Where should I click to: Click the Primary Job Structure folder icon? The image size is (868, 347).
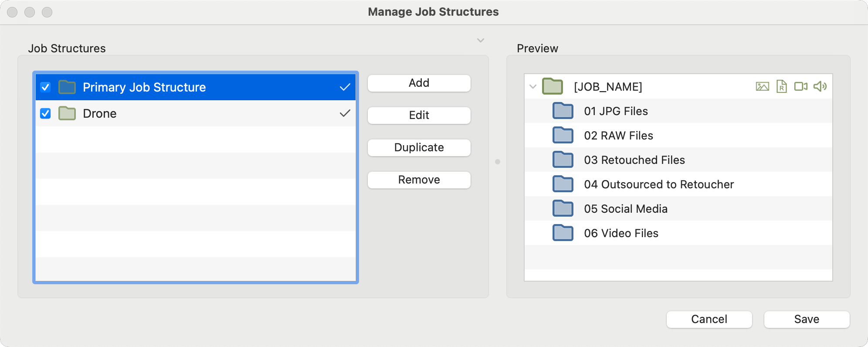(67, 87)
